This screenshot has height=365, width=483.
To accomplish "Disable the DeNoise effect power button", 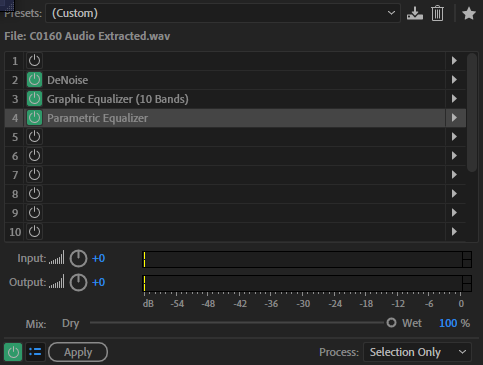I will coord(34,80).
